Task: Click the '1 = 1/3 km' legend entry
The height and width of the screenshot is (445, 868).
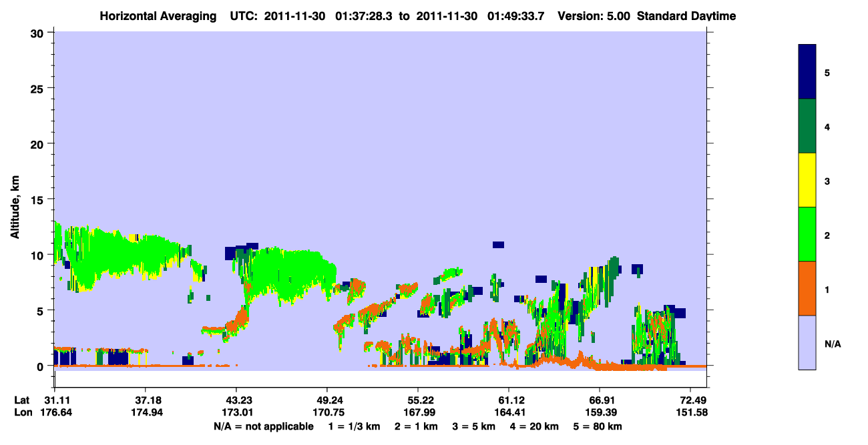Action: (x=353, y=426)
